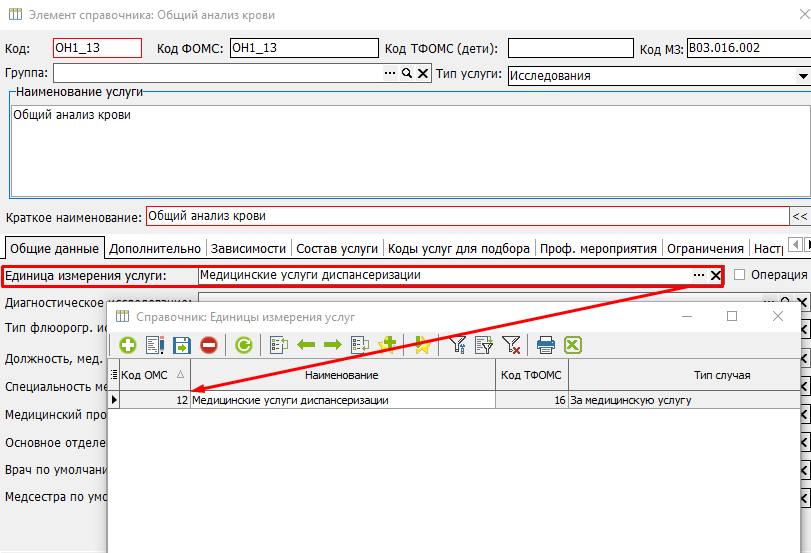
Task: Click the printer icon in toolbar
Action: pos(546,345)
